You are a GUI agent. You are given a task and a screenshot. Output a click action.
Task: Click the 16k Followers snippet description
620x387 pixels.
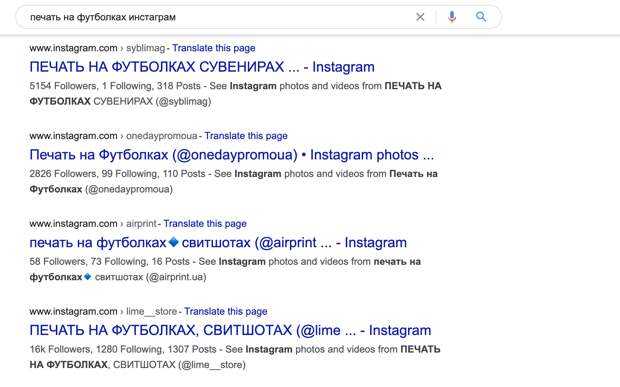pyautogui.click(x=235, y=357)
